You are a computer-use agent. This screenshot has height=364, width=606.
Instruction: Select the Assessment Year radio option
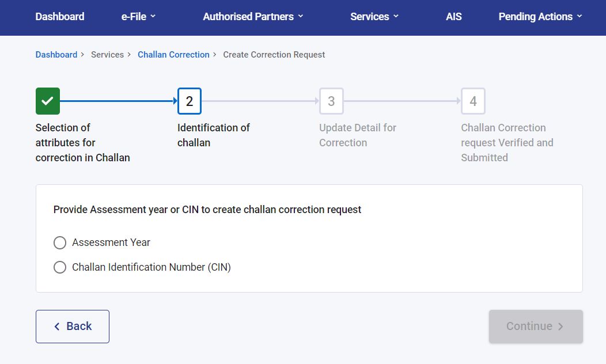(x=60, y=243)
